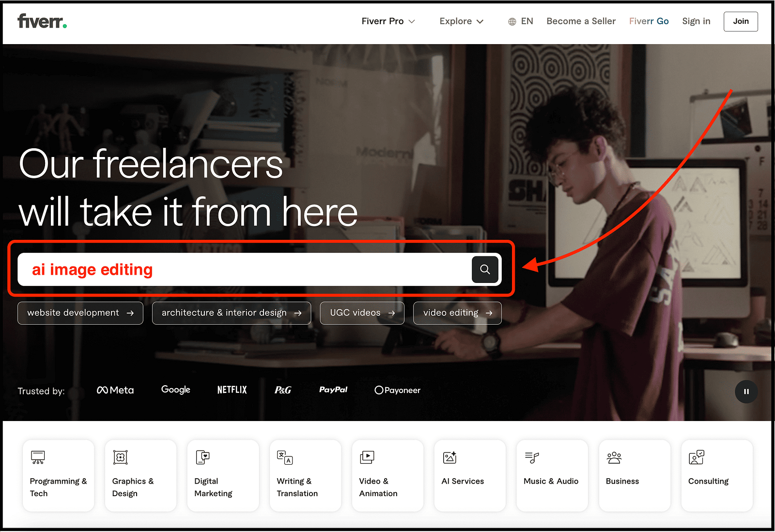The image size is (775, 532).
Task: Open Graphics & Design category label
Action: (x=133, y=487)
